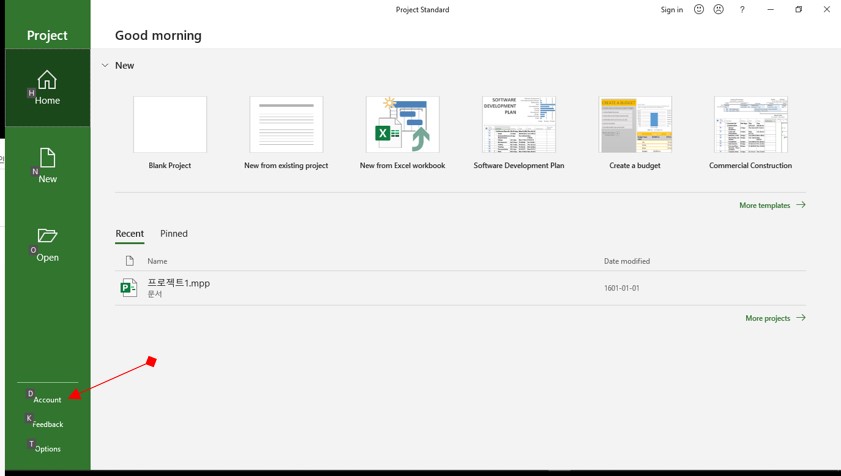This screenshot has height=476, width=841.
Task: Open Commercial Construction template
Action: tap(750, 133)
